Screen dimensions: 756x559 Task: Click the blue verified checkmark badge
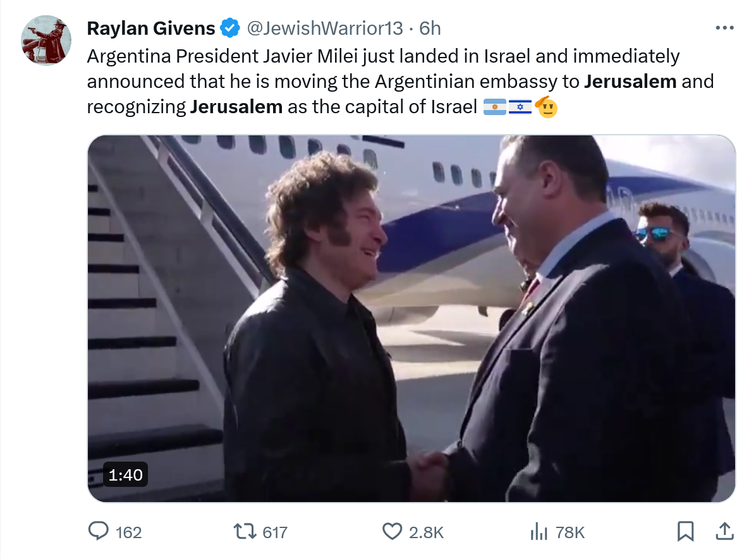(229, 28)
